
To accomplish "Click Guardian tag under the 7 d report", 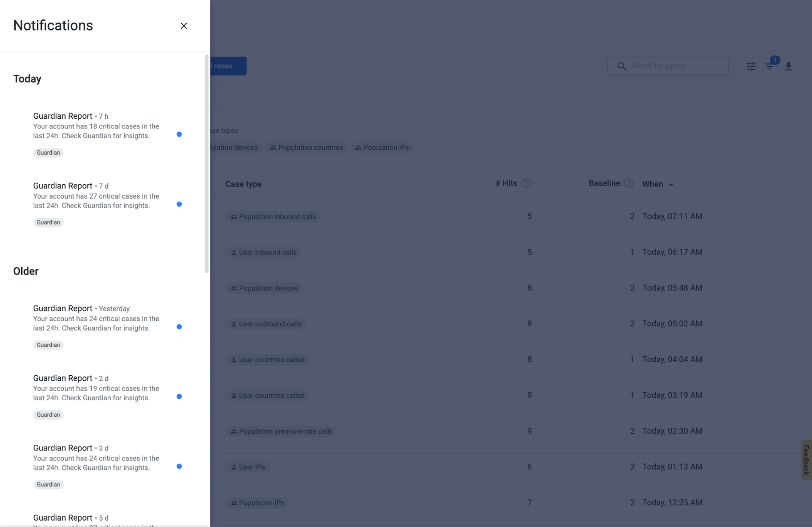I will click(x=48, y=222).
